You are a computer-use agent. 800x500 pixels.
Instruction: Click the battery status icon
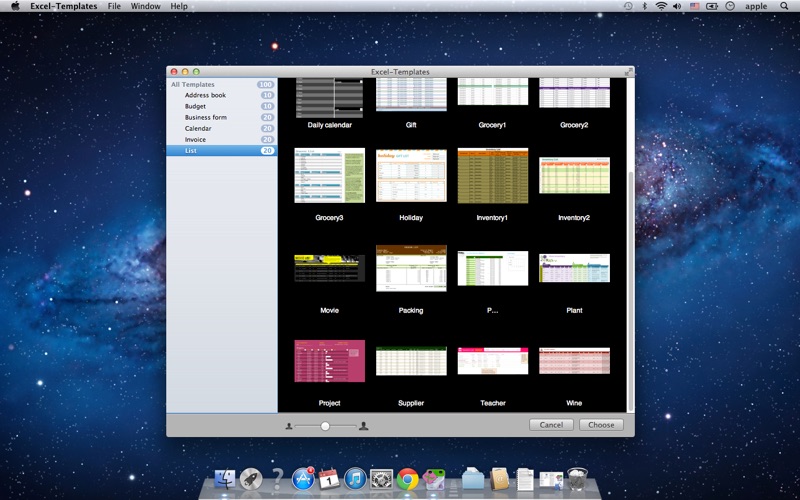[712, 6]
